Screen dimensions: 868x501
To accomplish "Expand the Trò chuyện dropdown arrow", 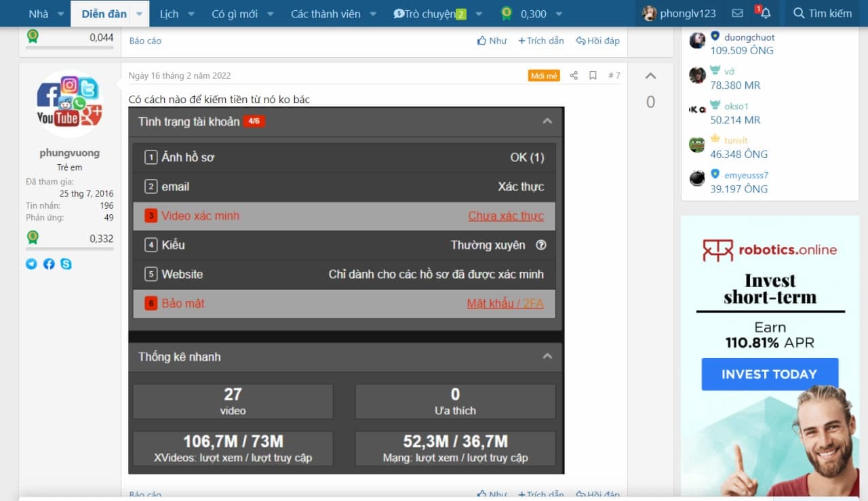I will pos(479,14).
